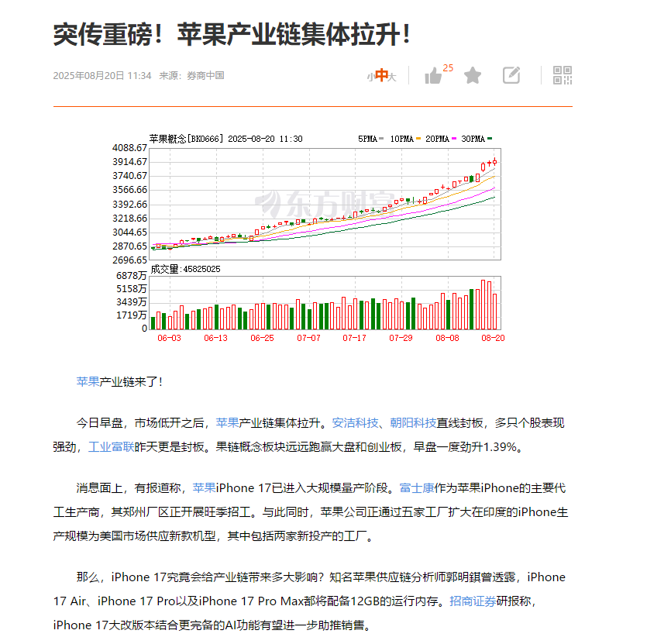The image size is (671, 644).
Task: Click the 4088.67 price axis label
Action: 129,147
